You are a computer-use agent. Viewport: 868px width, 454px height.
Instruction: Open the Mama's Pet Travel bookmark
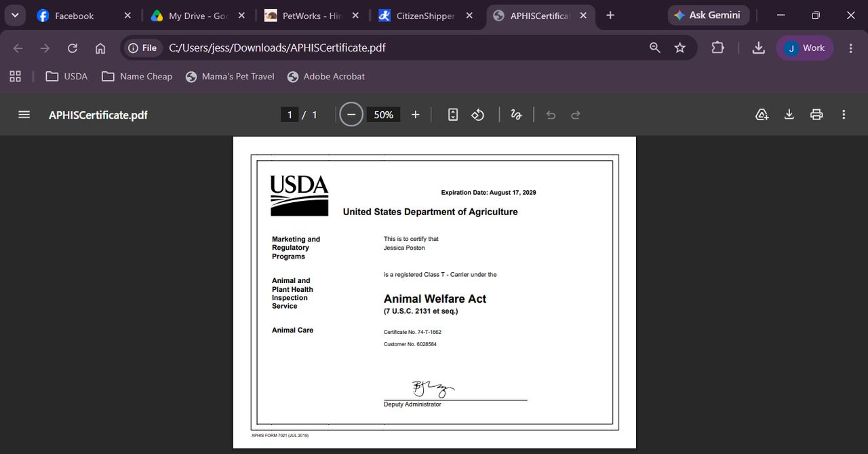pyautogui.click(x=230, y=77)
